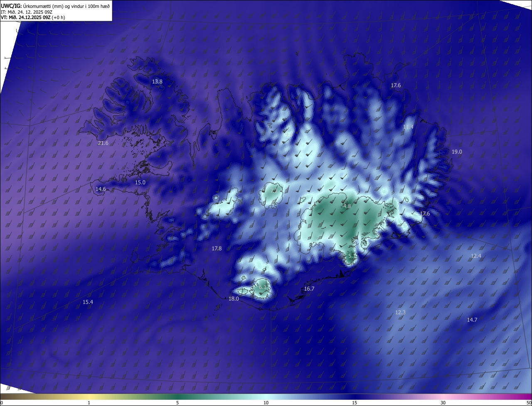Click the 12.3 value label
The image size is (532, 406).
pyautogui.click(x=400, y=313)
